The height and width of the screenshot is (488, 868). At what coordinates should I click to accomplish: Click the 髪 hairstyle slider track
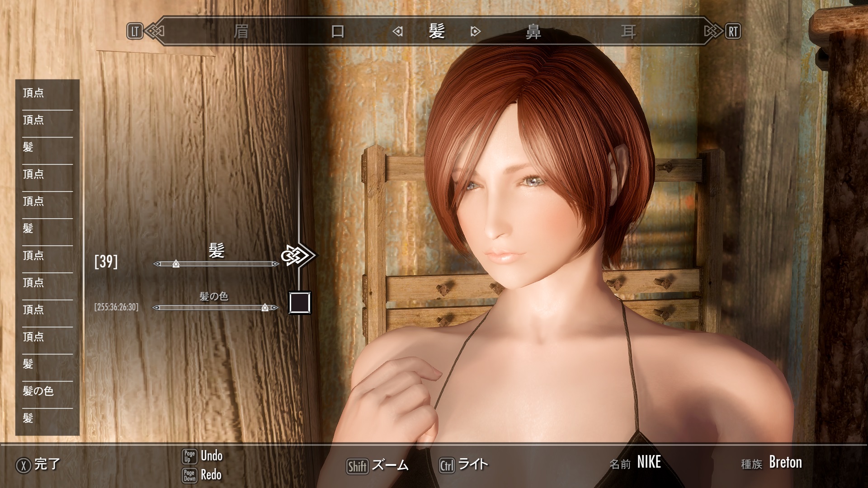(x=216, y=264)
